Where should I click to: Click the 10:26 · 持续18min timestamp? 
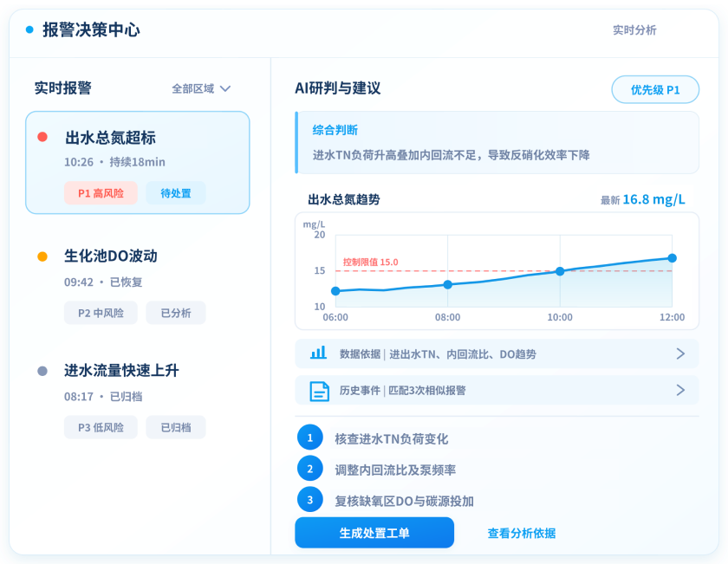pos(114,162)
